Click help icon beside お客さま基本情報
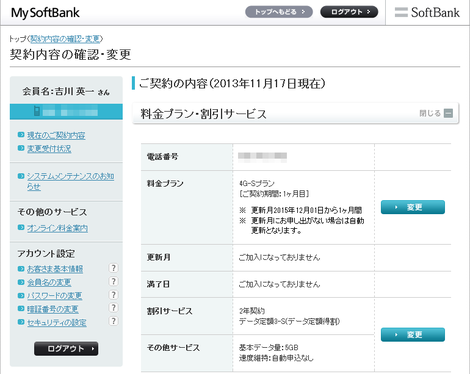This screenshot has height=374, width=470. click(113, 268)
